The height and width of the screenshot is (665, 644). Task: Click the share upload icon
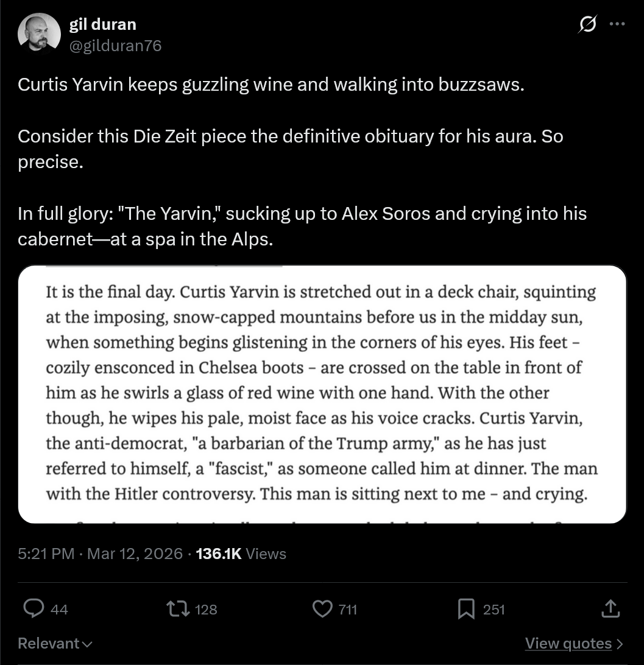coord(609,608)
